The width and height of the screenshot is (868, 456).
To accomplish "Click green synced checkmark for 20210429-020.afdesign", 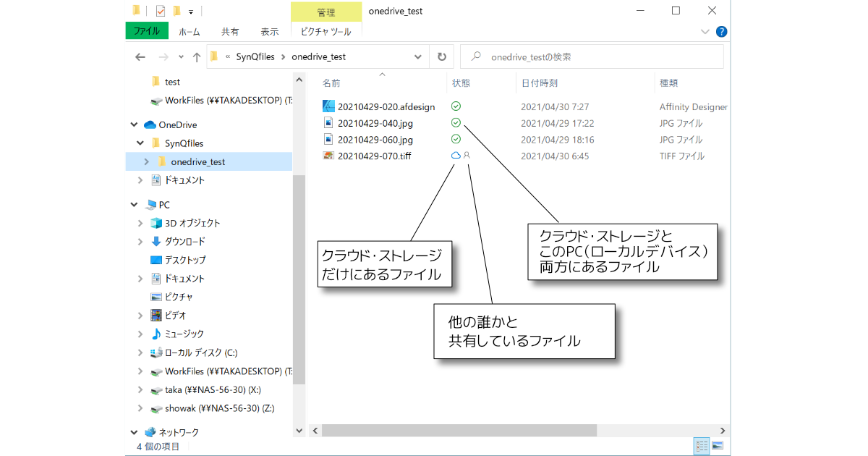I will (x=456, y=106).
